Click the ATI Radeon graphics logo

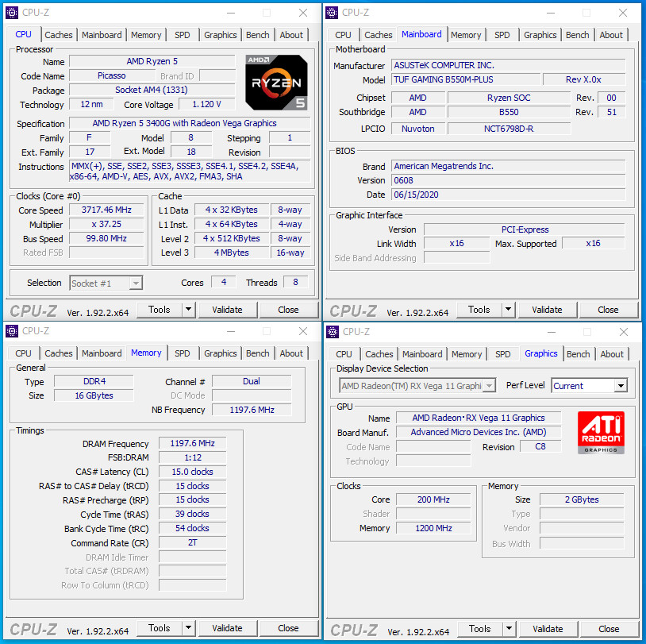600,433
